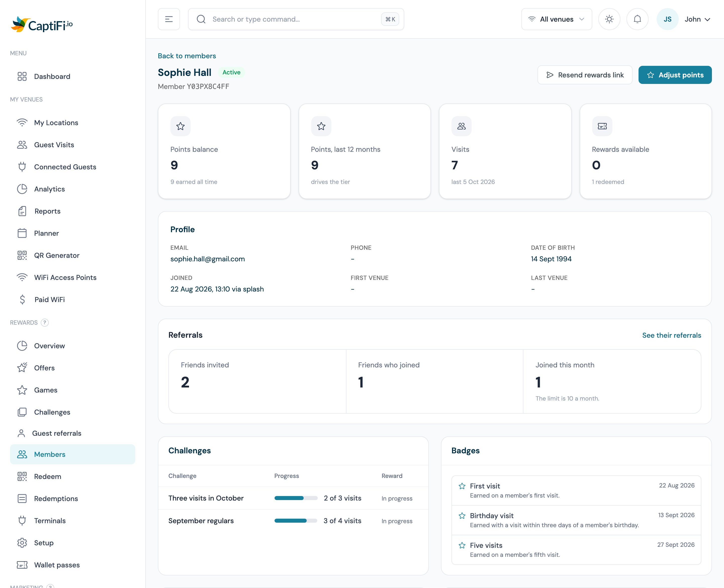Click the Rewards help question-mark icon
The height and width of the screenshot is (588, 724).
pos(45,322)
